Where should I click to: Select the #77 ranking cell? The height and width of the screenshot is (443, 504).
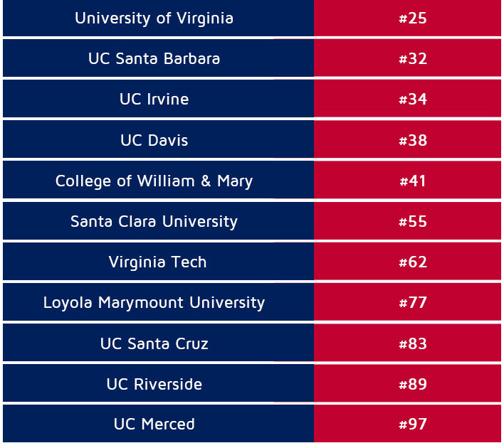(x=412, y=302)
